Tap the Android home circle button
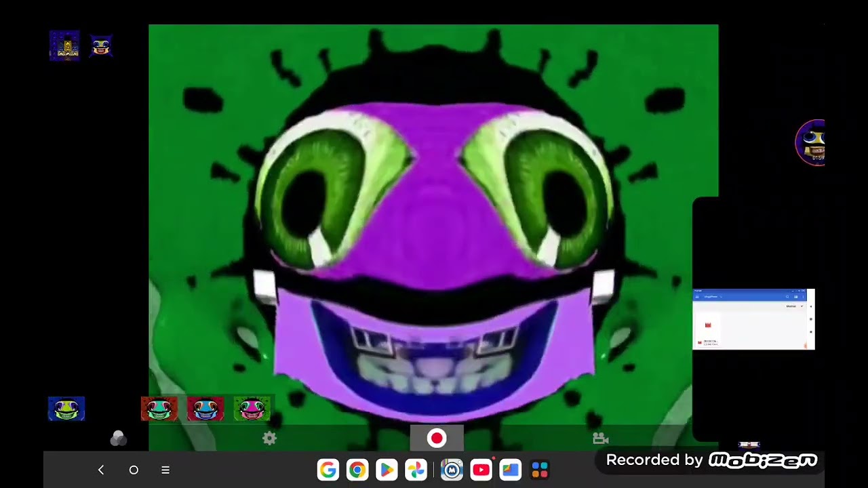 (x=134, y=470)
